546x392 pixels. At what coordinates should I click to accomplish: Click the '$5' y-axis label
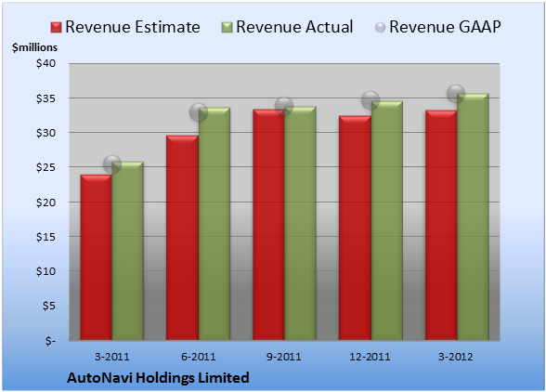[49, 306]
